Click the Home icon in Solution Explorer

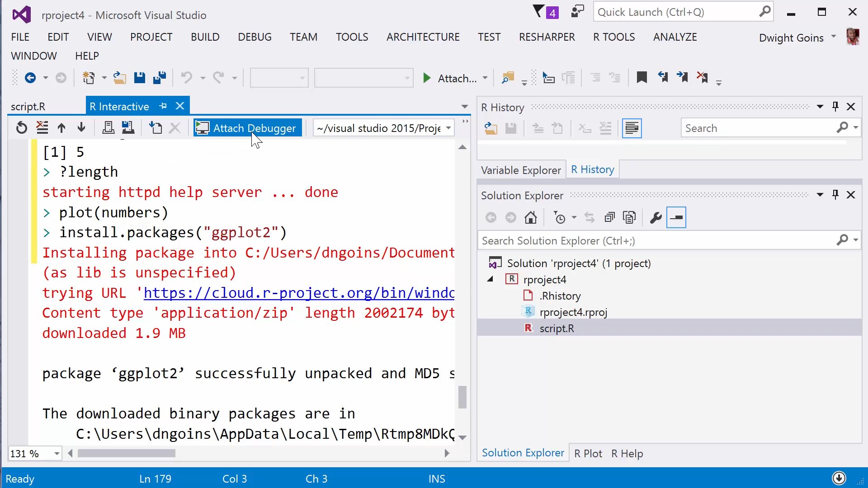[531, 218]
